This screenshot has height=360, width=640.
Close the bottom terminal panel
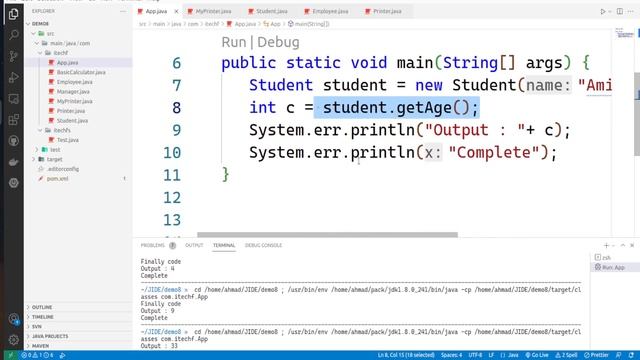click(x=632, y=245)
